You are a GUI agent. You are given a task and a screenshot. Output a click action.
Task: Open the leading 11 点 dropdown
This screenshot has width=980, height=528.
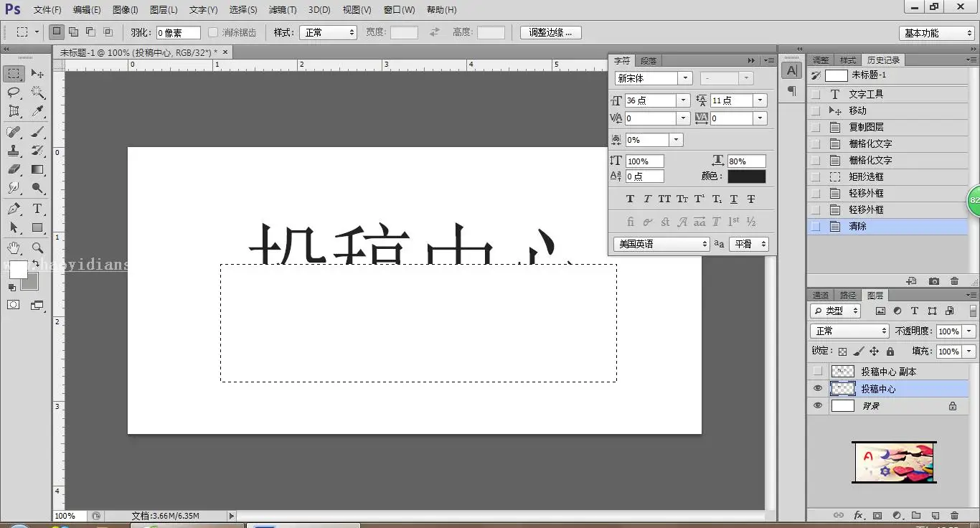click(x=761, y=100)
